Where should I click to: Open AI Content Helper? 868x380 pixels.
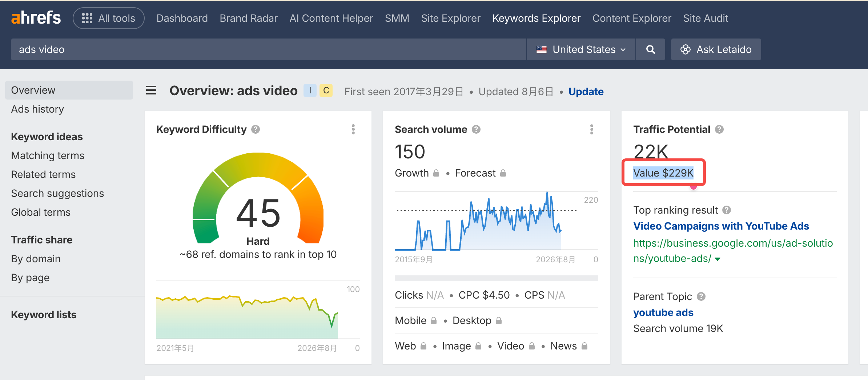coord(331,18)
